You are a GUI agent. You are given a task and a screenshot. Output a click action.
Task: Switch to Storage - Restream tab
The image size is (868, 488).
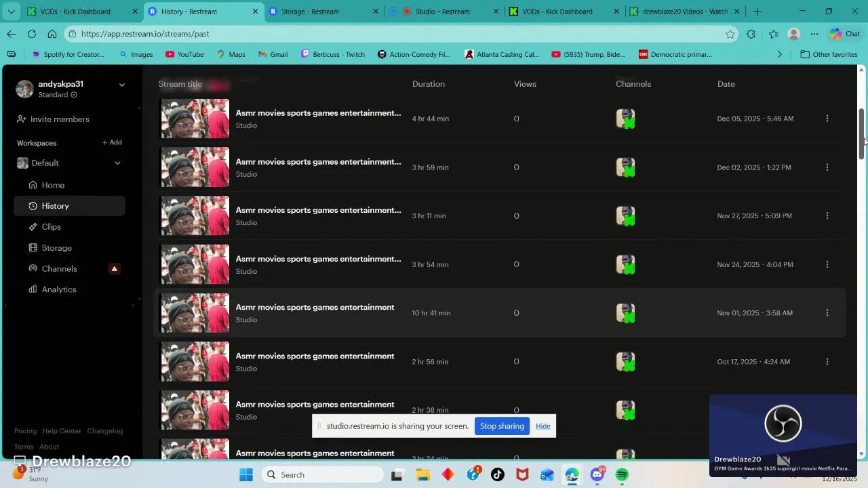[x=324, y=12]
